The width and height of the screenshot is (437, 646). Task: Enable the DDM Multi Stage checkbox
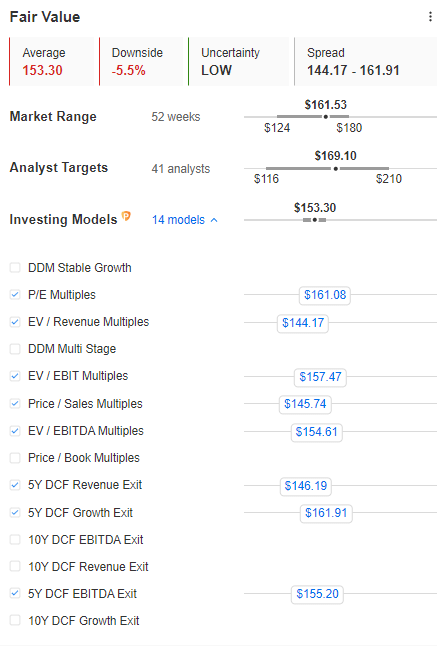(15, 349)
